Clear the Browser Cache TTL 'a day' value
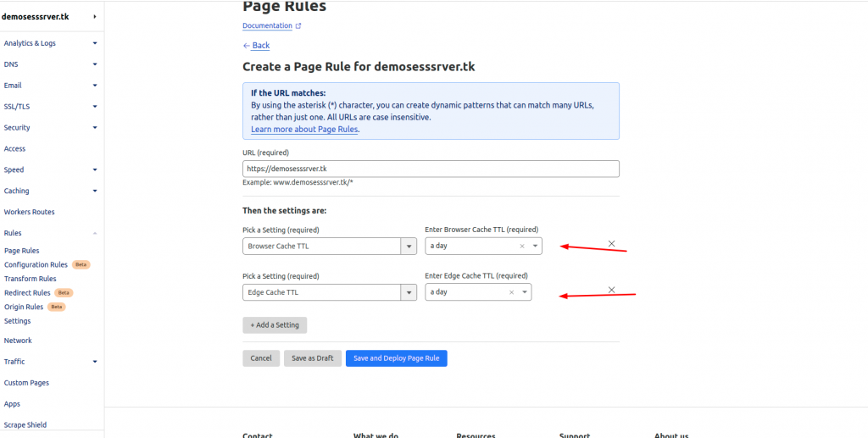 point(521,246)
